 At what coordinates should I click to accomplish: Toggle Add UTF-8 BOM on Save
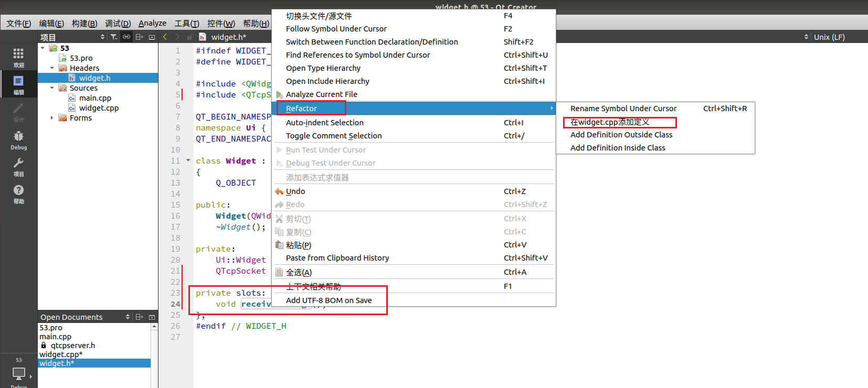pyautogui.click(x=414, y=300)
